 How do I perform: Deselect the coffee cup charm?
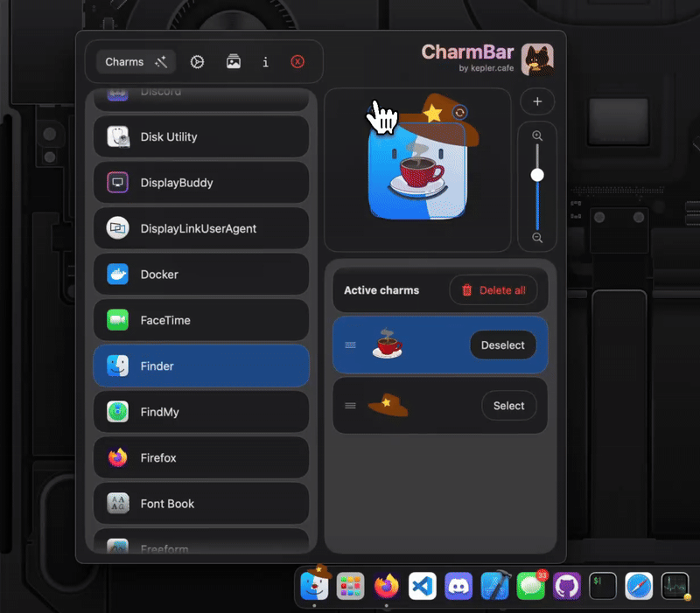click(x=503, y=345)
